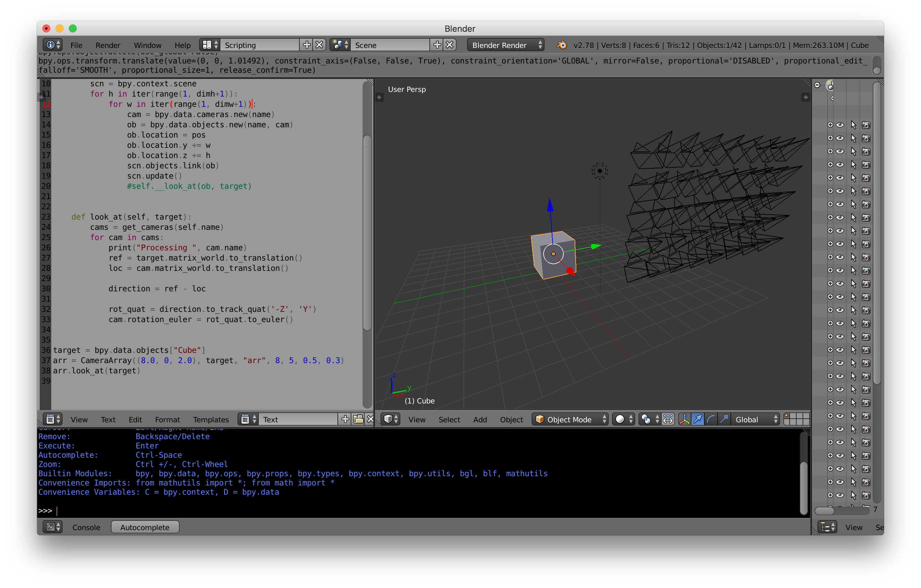The image size is (921, 588).
Task: Toggle renderability camera of first outliner object
Action: pos(866,125)
